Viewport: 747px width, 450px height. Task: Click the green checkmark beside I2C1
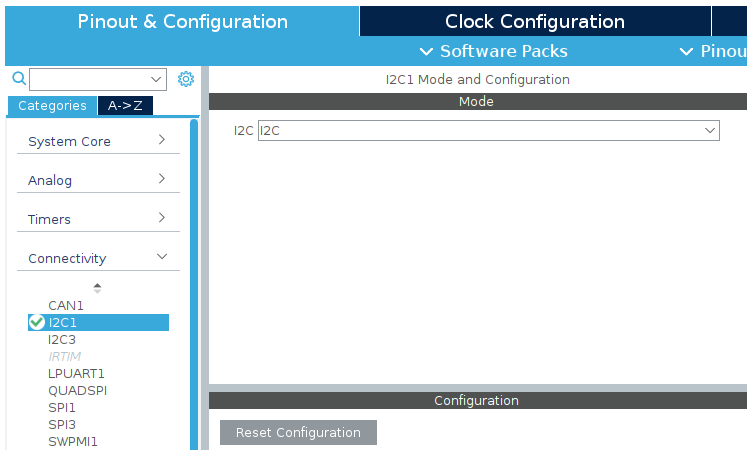[37, 322]
